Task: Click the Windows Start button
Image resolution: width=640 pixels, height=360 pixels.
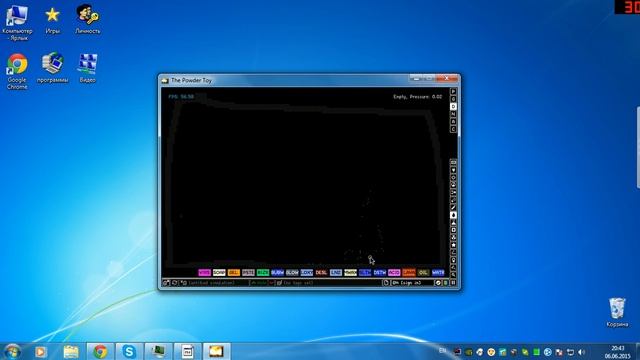Action: point(12,351)
